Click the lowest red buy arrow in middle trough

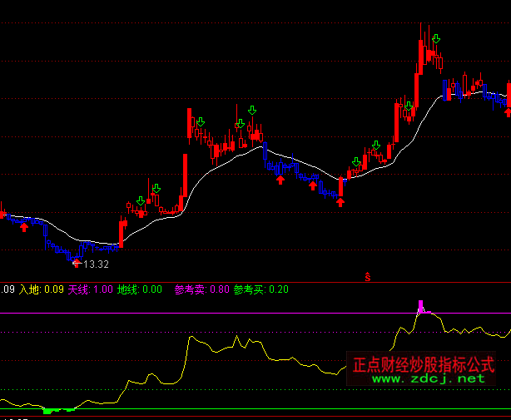[340, 202]
